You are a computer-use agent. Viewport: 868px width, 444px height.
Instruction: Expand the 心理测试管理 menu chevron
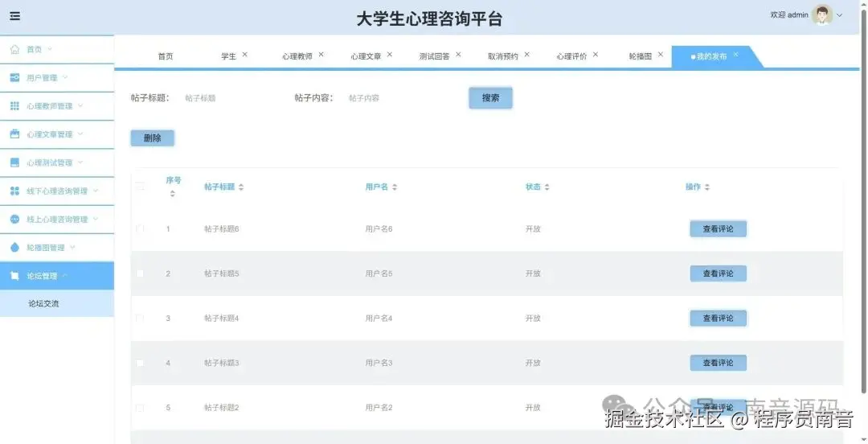80,162
